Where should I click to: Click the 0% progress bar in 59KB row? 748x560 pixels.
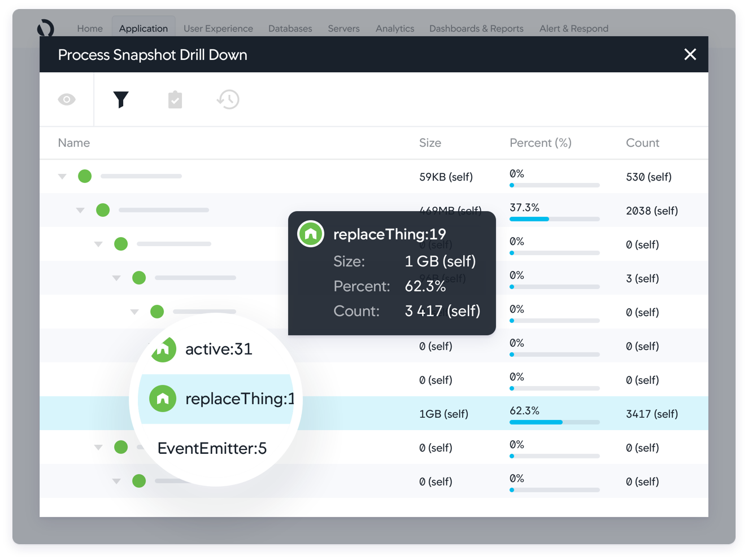tap(554, 185)
